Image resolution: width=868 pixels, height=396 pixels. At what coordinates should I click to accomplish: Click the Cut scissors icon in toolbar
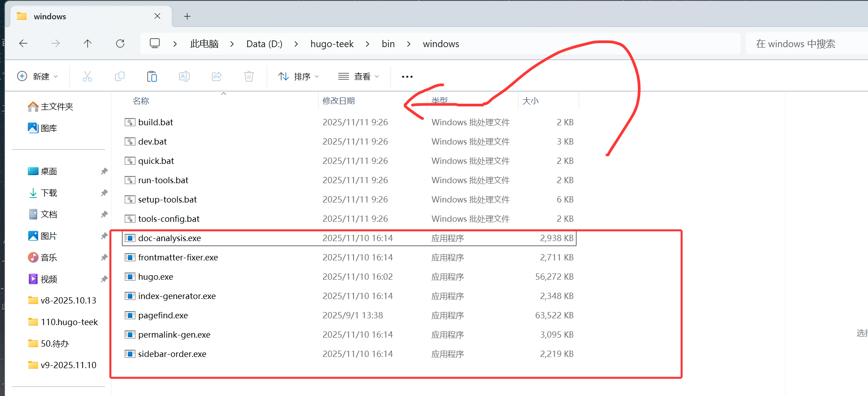click(x=87, y=76)
